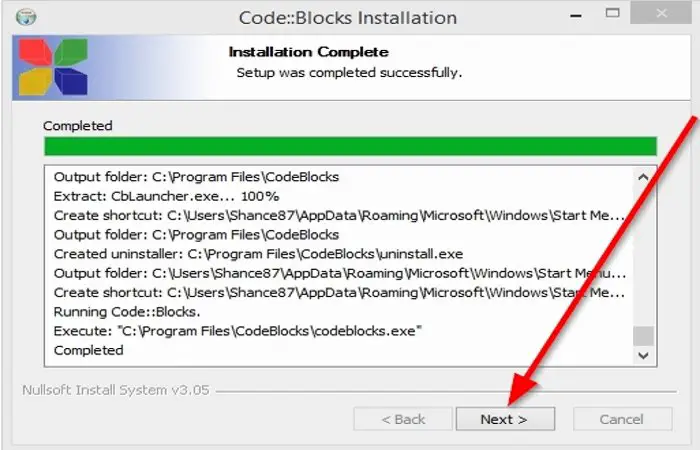Click the green cube in the logo
Image resolution: width=700 pixels, height=450 pixels.
point(71,52)
